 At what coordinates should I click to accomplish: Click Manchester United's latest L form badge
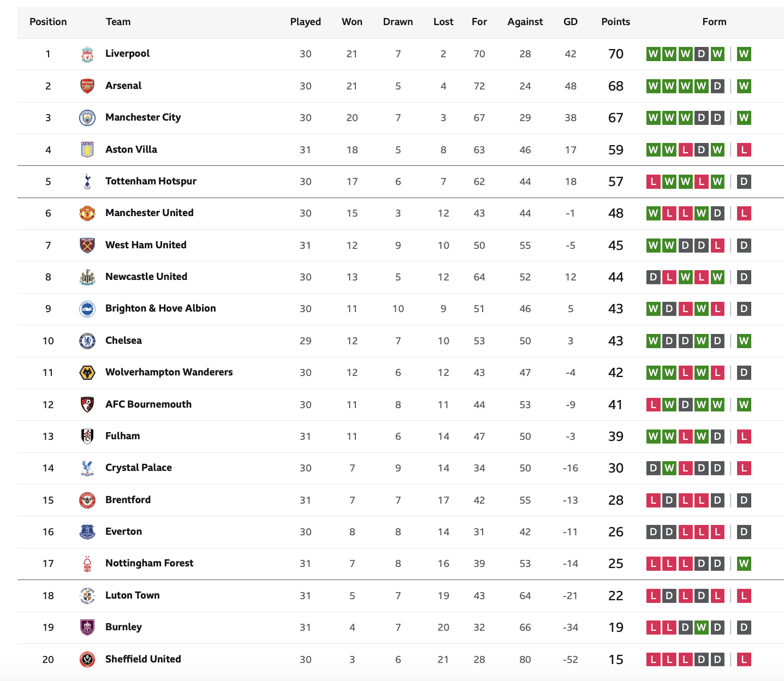[744, 213]
